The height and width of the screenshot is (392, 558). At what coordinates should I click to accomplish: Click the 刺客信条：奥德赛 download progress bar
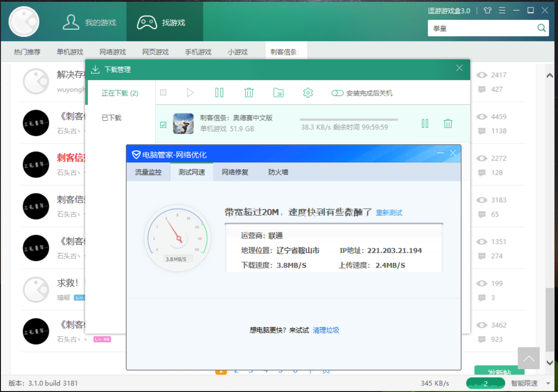pyautogui.click(x=349, y=119)
